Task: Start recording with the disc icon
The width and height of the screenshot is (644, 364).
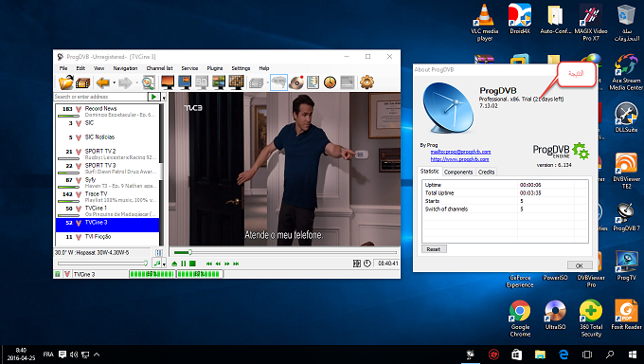Action: (x=296, y=82)
